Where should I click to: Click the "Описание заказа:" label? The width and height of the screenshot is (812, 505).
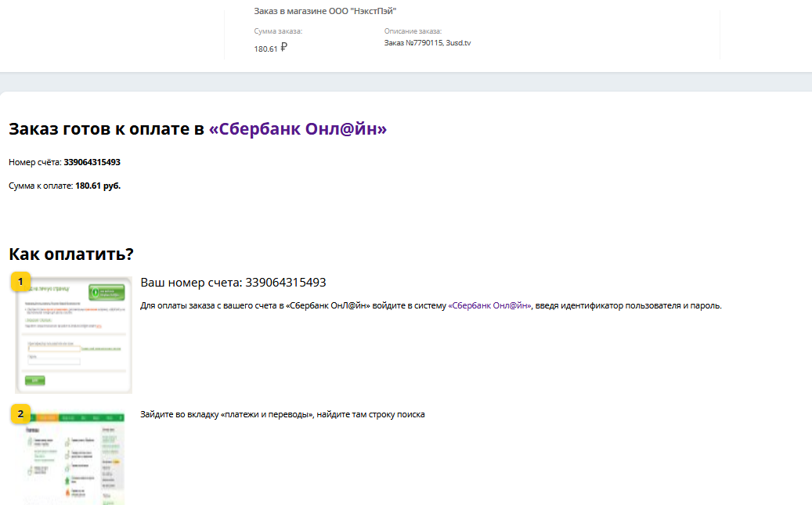(413, 31)
